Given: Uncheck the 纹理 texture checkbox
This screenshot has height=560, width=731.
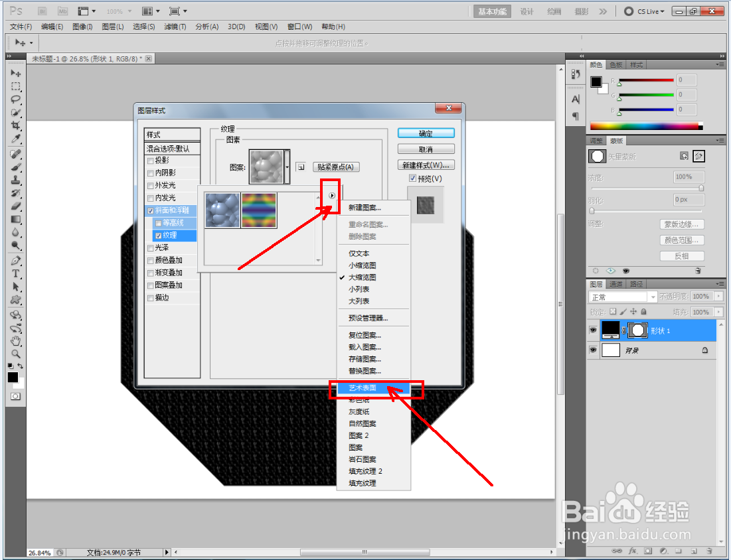Looking at the screenshot, I should pos(159,236).
